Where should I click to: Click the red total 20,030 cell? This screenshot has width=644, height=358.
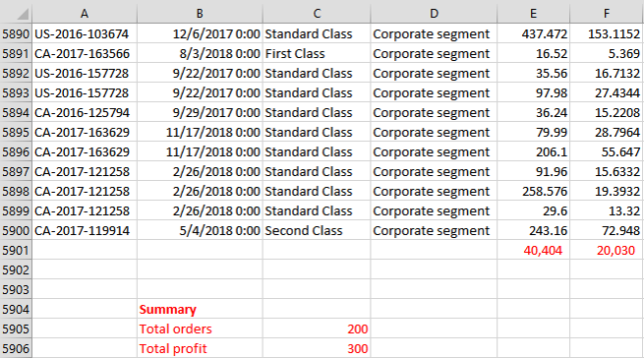[x=607, y=251]
